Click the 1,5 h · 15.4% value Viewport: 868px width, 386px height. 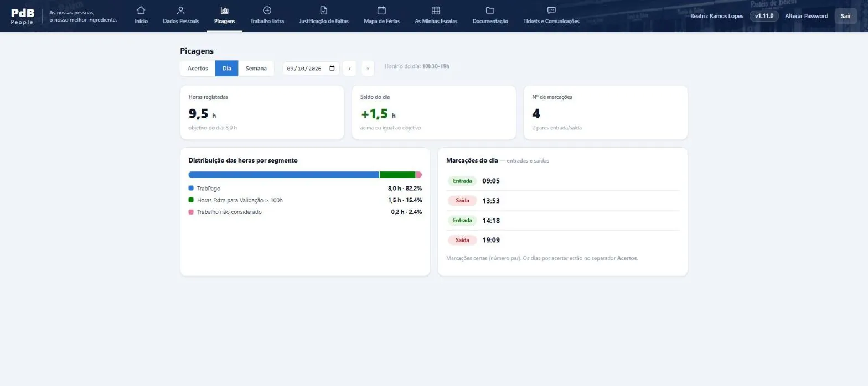[405, 200]
